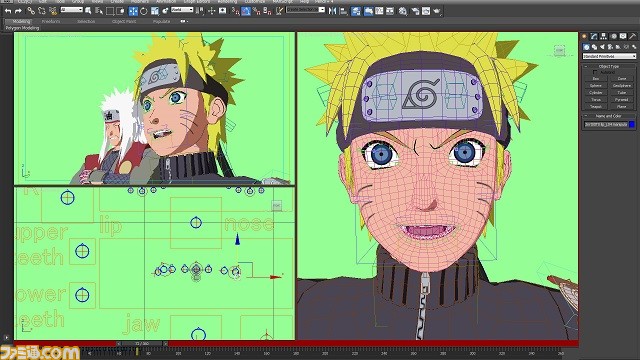Click the Redo arrow icon
Viewport: 640px width, 360px height.
point(18,11)
